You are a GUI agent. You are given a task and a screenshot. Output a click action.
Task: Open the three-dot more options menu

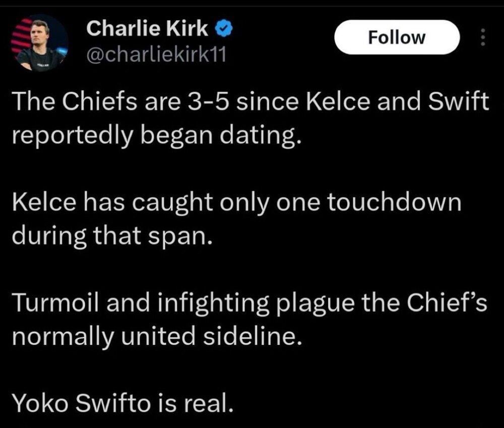[x=482, y=37]
